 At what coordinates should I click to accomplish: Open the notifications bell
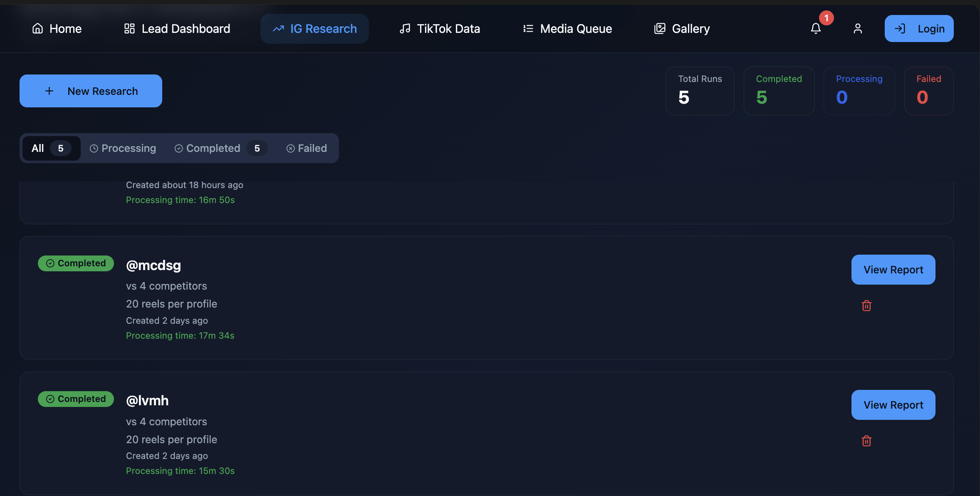[x=815, y=29]
